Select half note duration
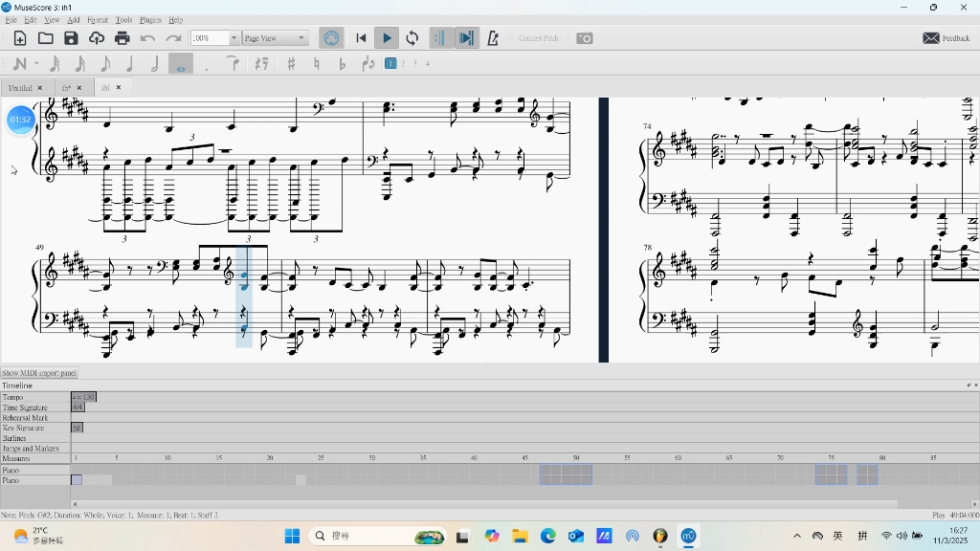 155,64
